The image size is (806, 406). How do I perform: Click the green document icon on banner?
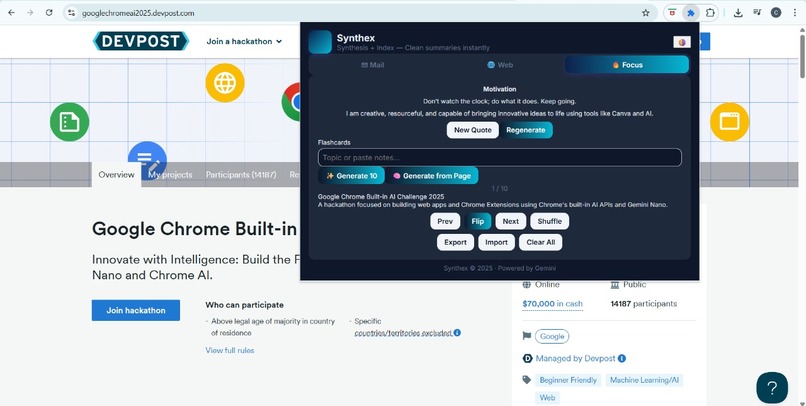tap(69, 122)
